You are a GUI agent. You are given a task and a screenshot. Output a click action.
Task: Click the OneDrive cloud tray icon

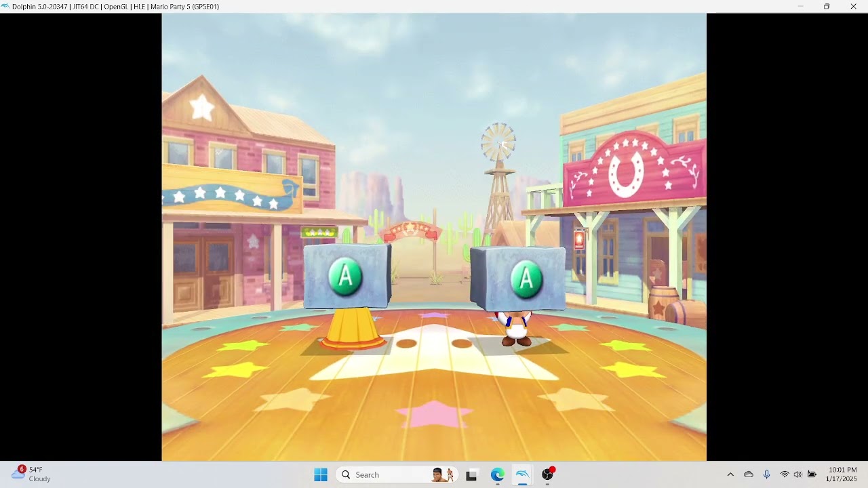click(749, 474)
